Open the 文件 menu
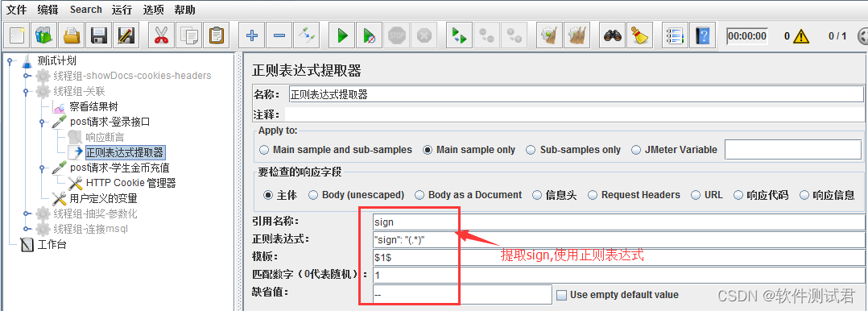The image size is (868, 311). 16,10
